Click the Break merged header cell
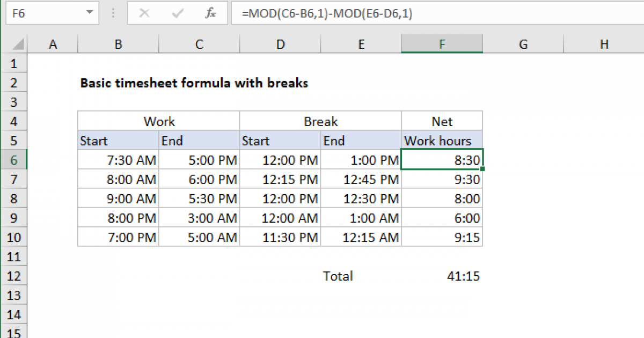This screenshot has width=644, height=338. pyautogui.click(x=320, y=121)
